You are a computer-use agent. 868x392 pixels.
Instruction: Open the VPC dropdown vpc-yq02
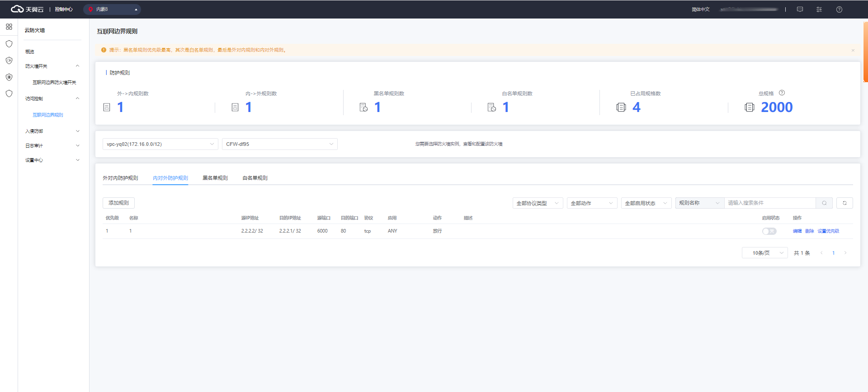(160, 144)
